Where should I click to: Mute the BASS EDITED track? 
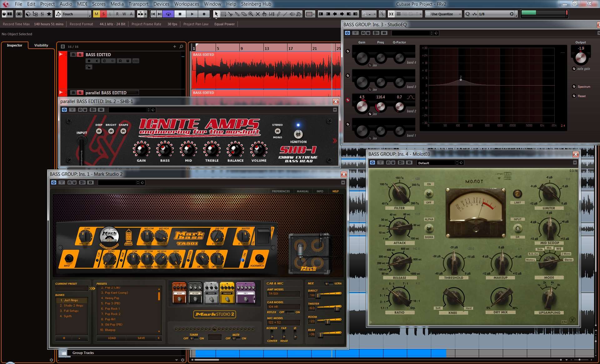coord(73,55)
